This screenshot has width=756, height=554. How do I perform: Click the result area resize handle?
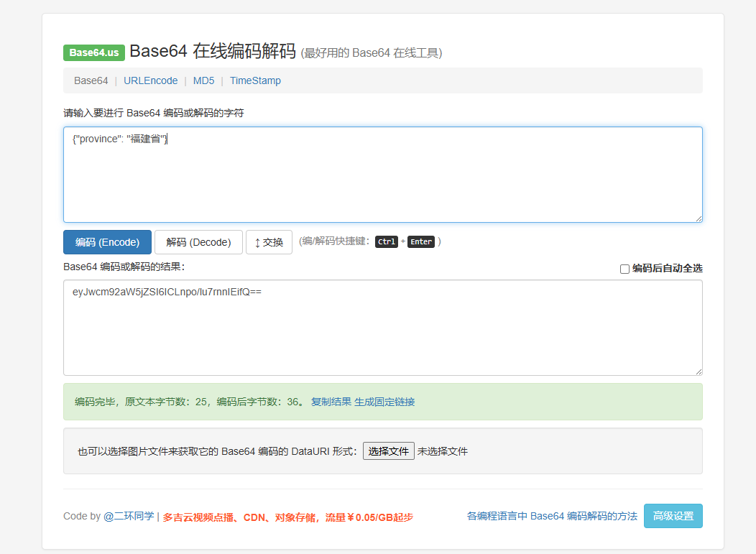699,371
